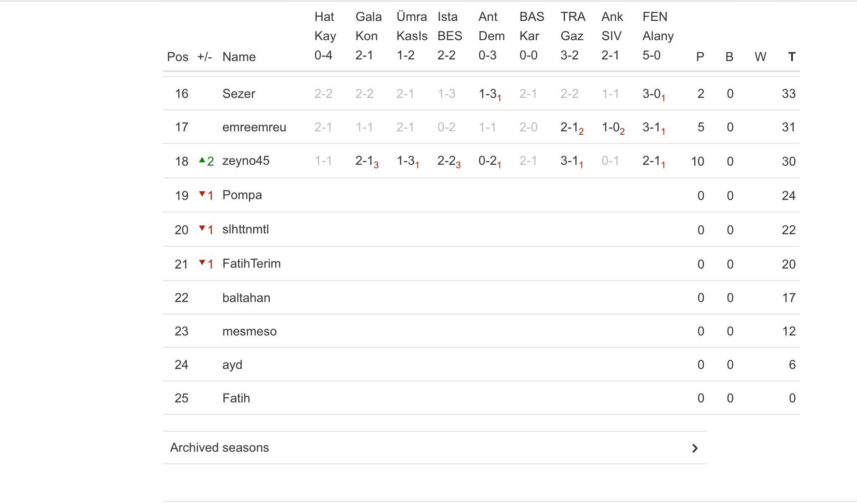Select zeyno45 player name

pyautogui.click(x=246, y=161)
